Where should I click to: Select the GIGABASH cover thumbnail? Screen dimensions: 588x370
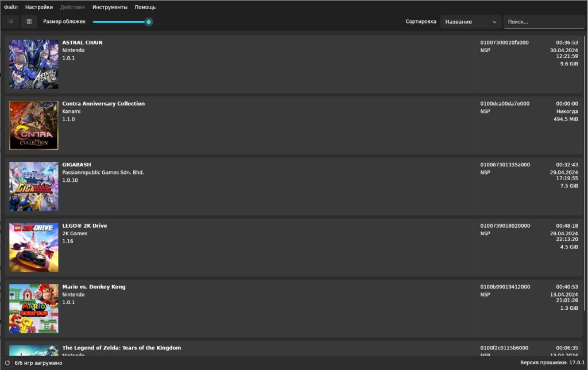tap(34, 186)
